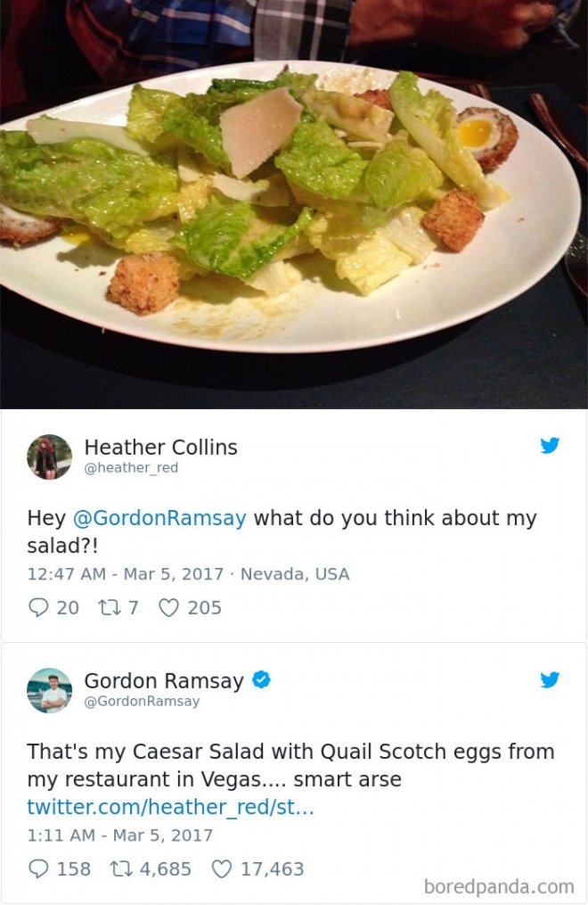Click the @GordonRamsay mention in Heather's tweet
Image resolution: width=588 pixels, height=905 pixels.
click(159, 518)
